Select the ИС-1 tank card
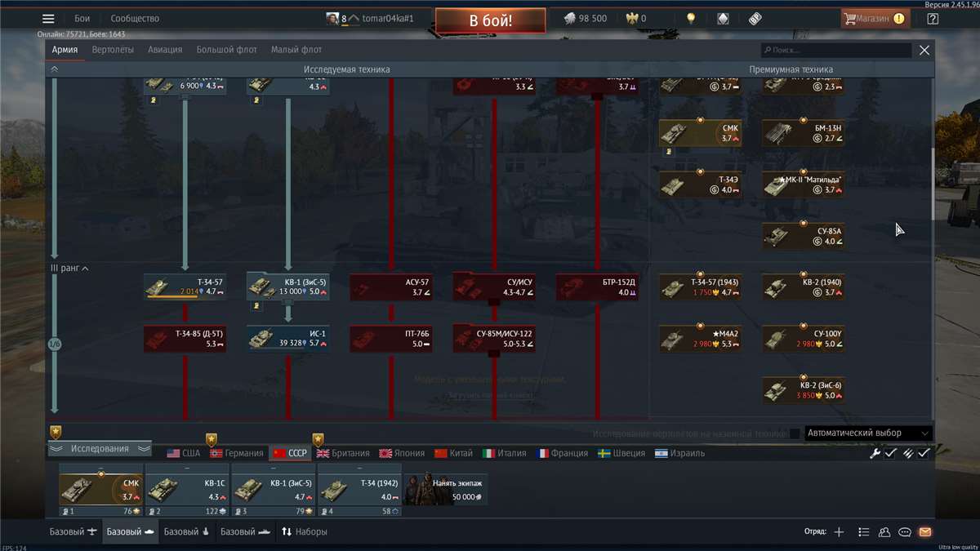980x551 pixels. coord(288,339)
